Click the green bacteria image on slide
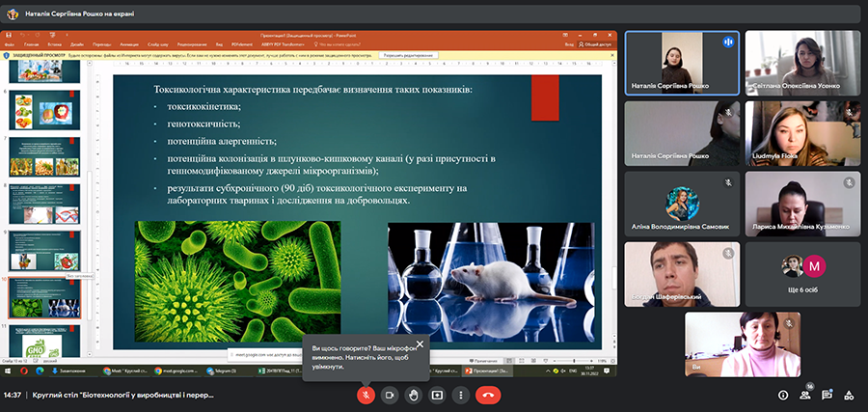The image size is (868, 412). point(237,282)
